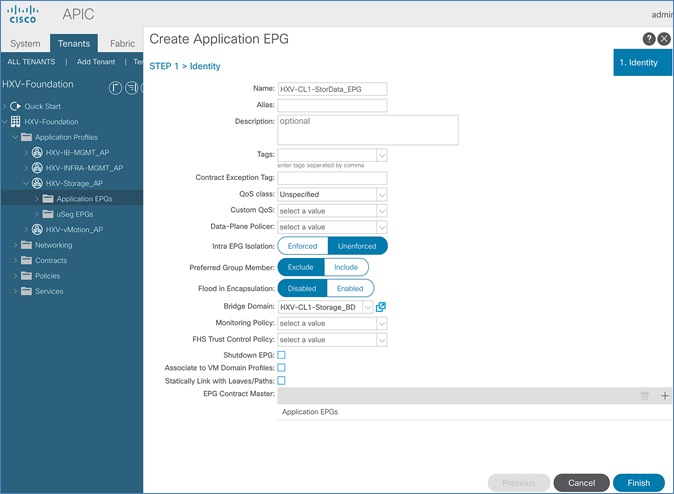This screenshot has width=674, height=494.
Task: Select the Quick Start tree item
Action: 43,106
